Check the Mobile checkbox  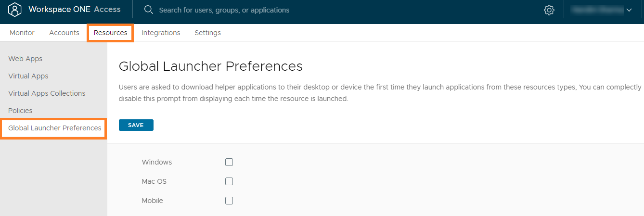[229, 201]
